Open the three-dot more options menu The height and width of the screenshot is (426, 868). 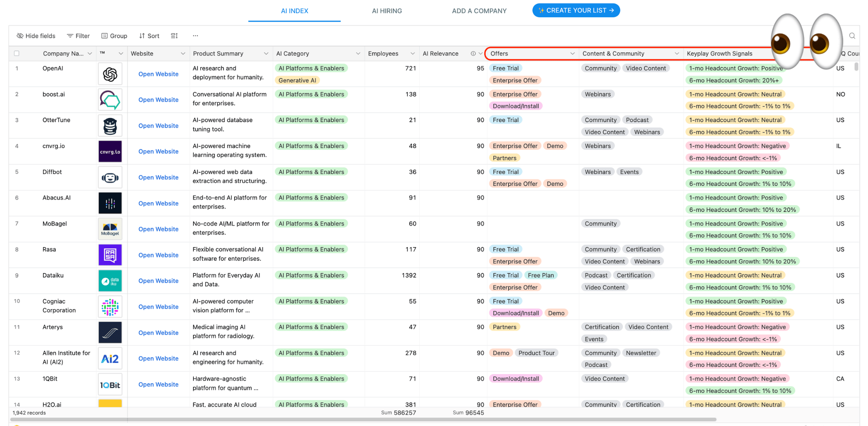[195, 36]
